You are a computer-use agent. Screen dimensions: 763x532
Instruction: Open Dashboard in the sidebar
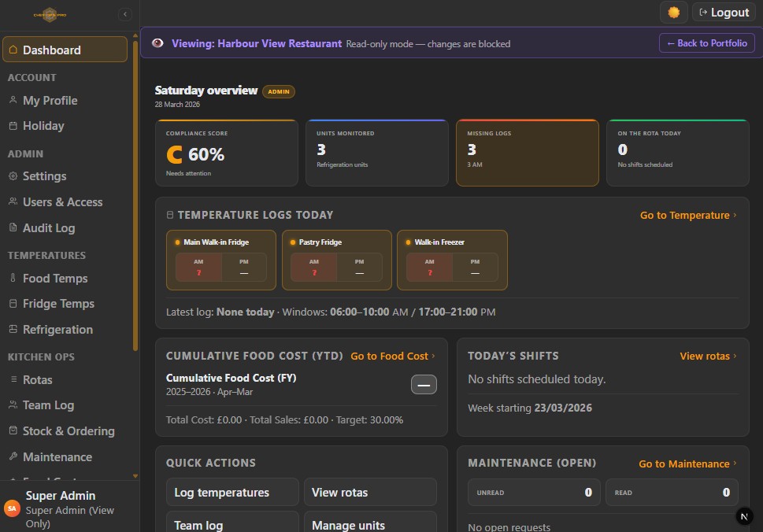(65, 50)
